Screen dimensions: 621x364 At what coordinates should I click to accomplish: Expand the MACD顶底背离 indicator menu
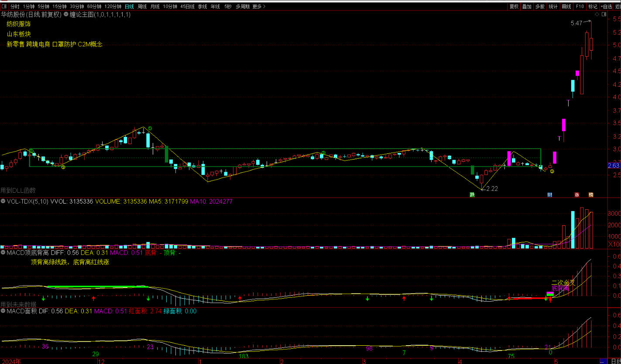coord(3,252)
